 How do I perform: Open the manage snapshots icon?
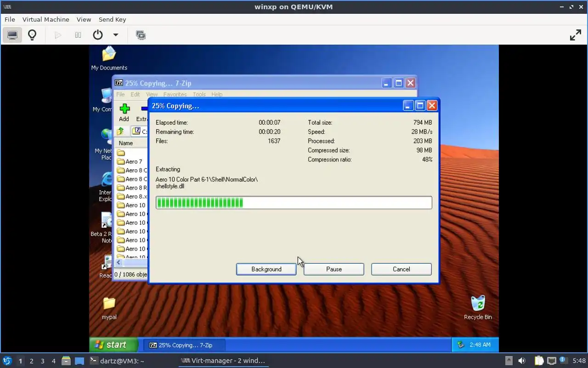click(x=141, y=35)
